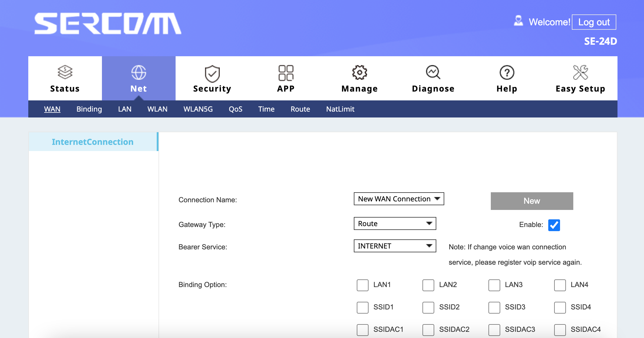Image resolution: width=644 pixels, height=338 pixels.
Task: Click the user avatar icon beside Welcome
Action: (x=518, y=21)
